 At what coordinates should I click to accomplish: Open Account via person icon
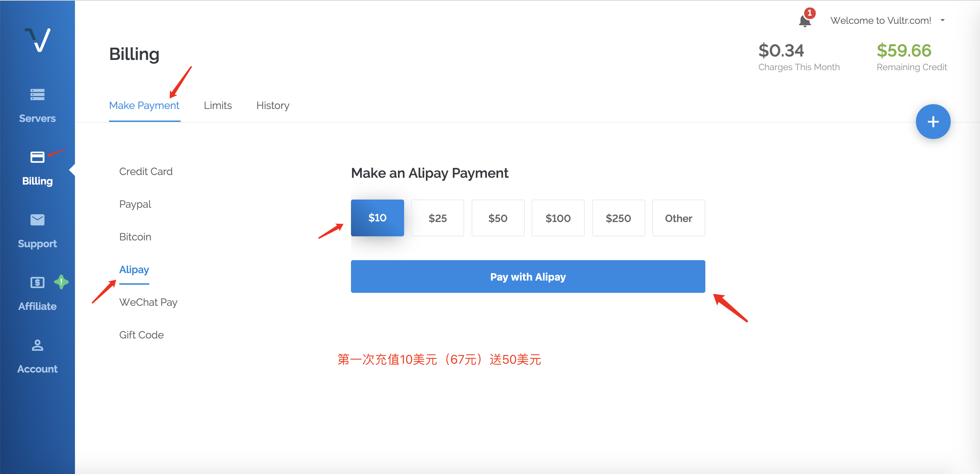pyautogui.click(x=37, y=345)
